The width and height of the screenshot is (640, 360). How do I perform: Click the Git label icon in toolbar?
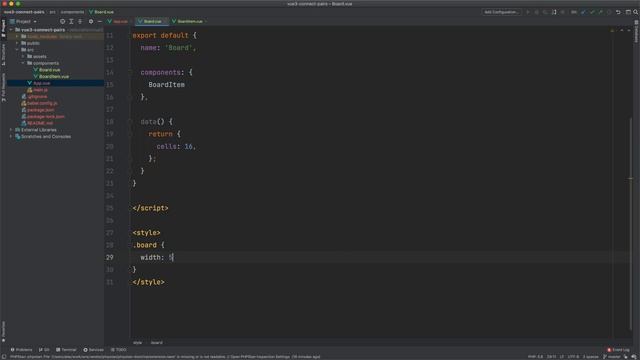[573, 12]
